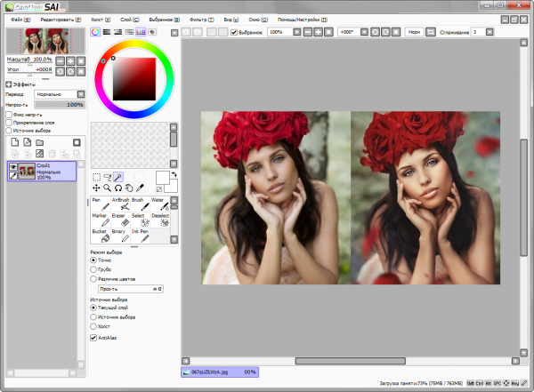Image resolution: width=534 pixels, height=392 pixels.
Task: Click the clear layer icon
Action: coord(40,154)
